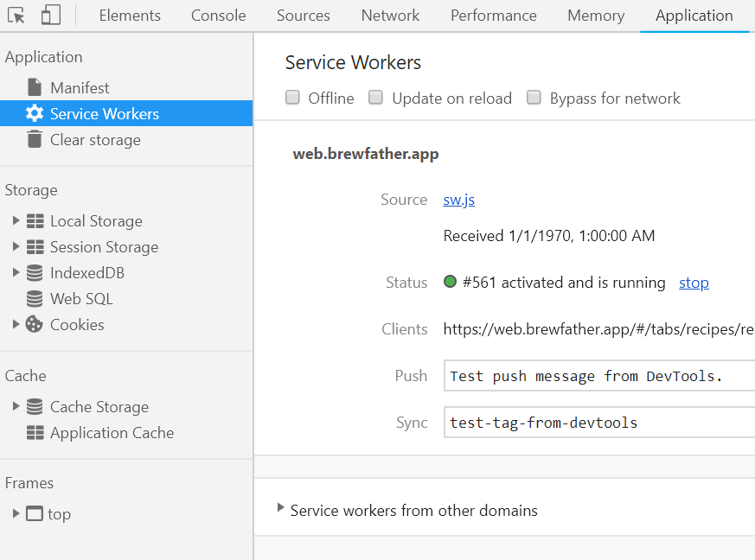This screenshot has width=755, height=560.
Task: Click the Application sidebar section heading
Action: tap(44, 57)
